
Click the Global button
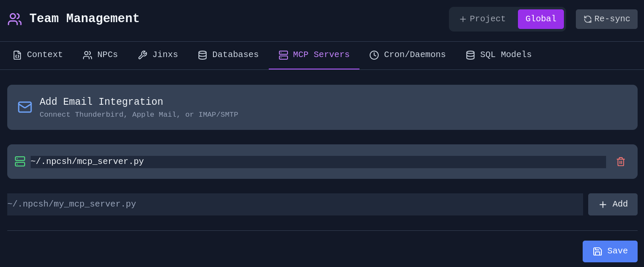tap(541, 19)
